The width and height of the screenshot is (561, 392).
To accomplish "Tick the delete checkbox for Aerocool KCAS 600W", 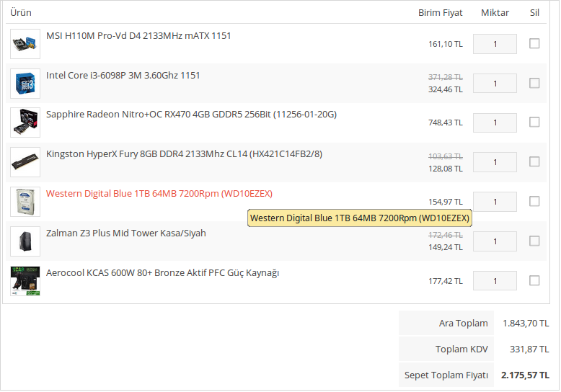I will 534,281.
